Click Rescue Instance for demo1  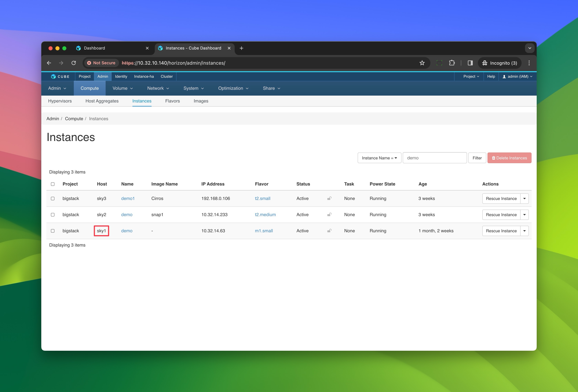[501, 199]
